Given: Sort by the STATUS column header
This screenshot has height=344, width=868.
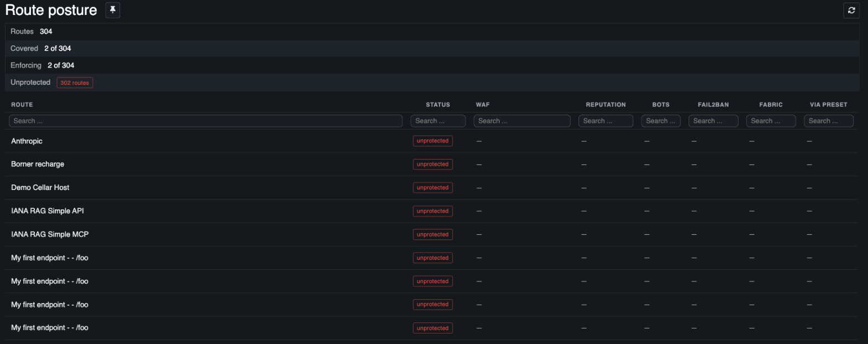Looking at the screenshot, I should (x=438, y=105).
